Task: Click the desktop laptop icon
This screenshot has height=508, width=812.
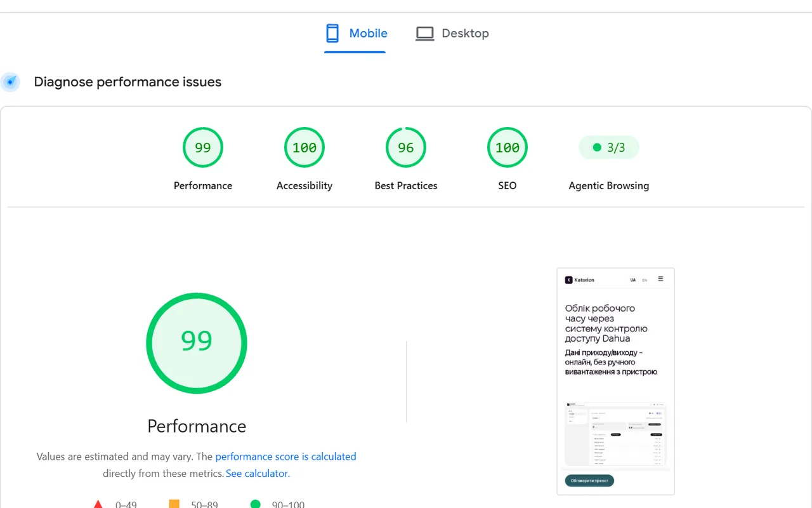Action: coord(424,34)
